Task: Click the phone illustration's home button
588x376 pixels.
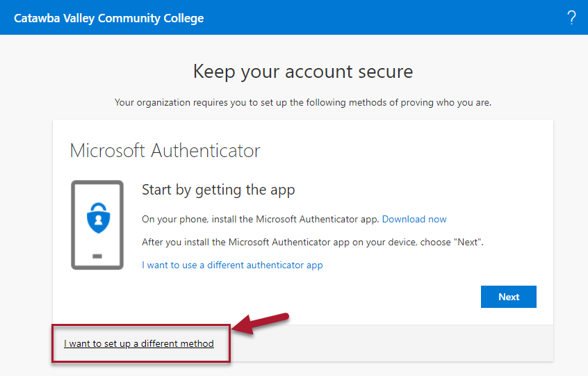Action: point(97,256)
